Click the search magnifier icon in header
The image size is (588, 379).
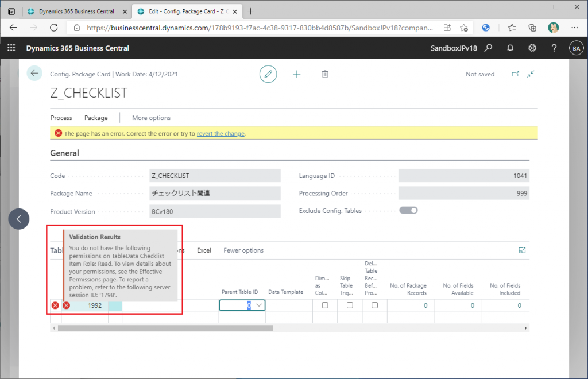point(488,48)
